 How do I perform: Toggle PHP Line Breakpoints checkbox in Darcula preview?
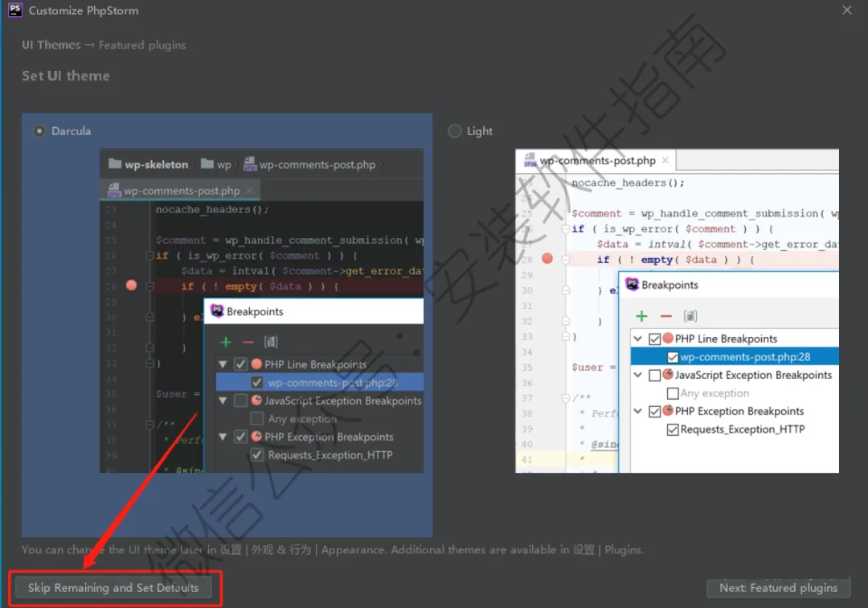pos(240,364)
